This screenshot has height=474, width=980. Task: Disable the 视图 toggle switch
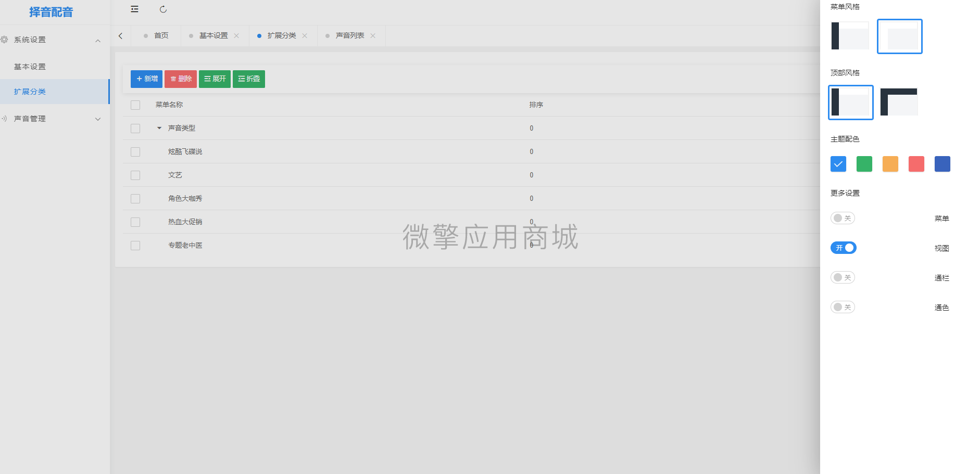coord(843,248)
